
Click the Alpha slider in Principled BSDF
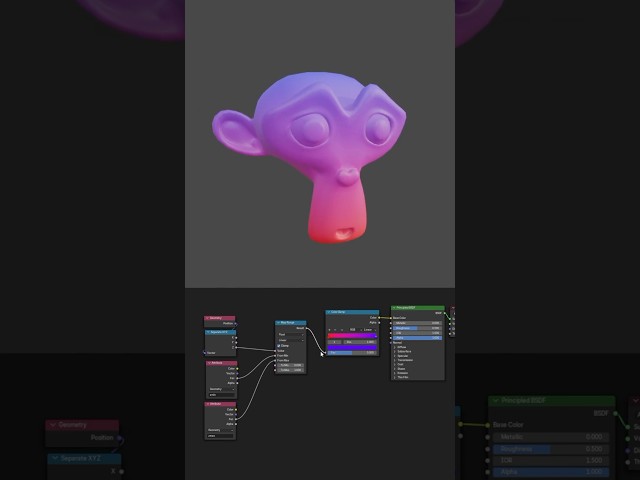[418, 338]
